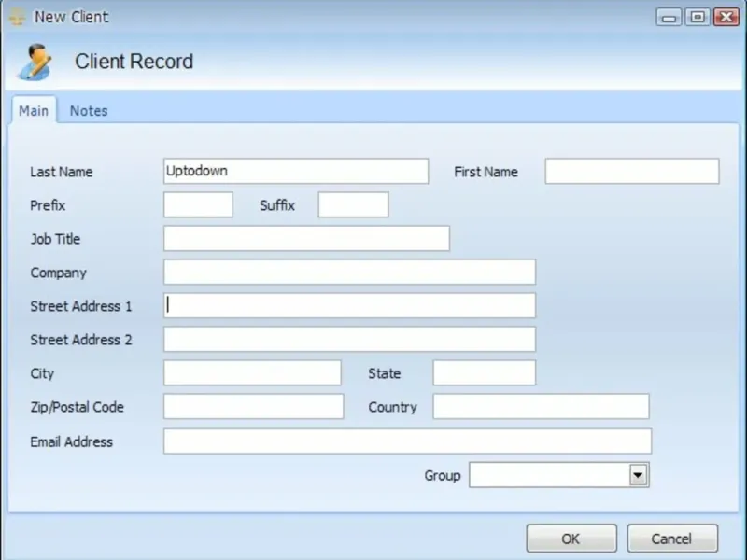Click the Company input field

349,272
